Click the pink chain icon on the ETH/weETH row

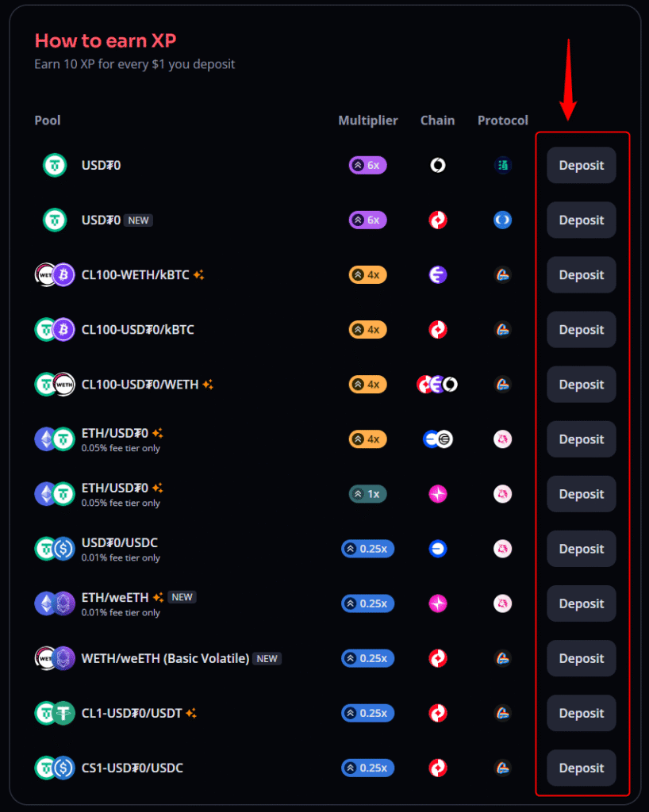(438, 603)
